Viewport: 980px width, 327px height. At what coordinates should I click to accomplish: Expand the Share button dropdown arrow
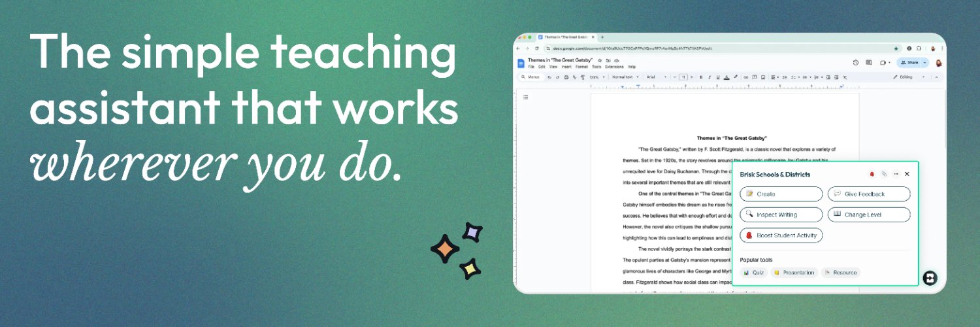click(924, 63)
